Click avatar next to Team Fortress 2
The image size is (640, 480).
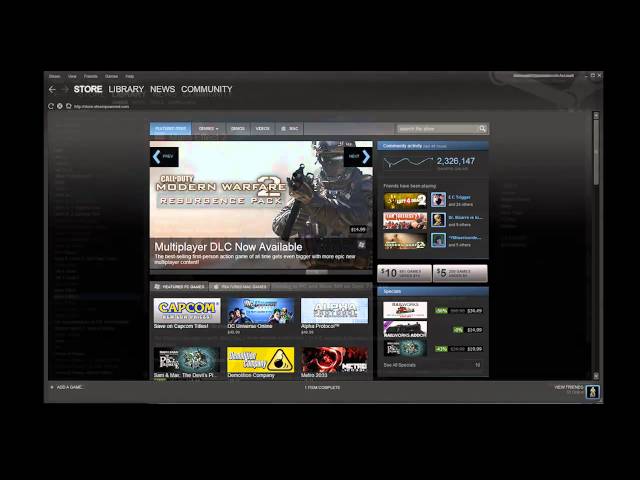[438, 220]
